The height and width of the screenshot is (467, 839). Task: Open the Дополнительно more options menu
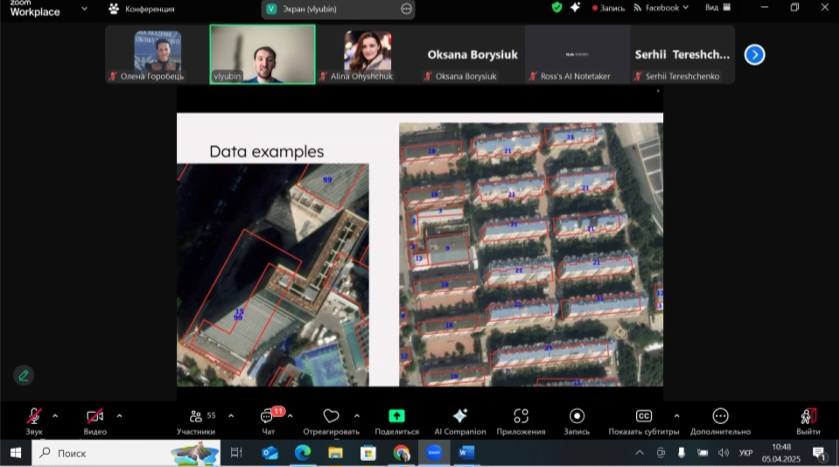(x=720, y=416)
